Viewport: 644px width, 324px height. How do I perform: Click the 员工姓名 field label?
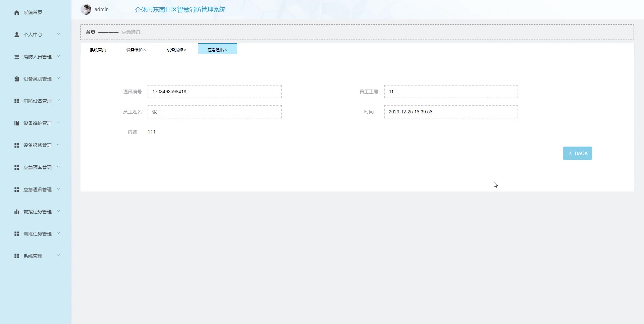tap(132, 112)
